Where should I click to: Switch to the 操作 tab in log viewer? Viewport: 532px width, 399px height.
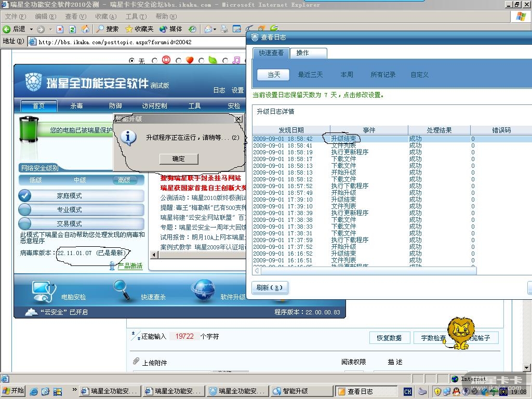coord(309,53)
